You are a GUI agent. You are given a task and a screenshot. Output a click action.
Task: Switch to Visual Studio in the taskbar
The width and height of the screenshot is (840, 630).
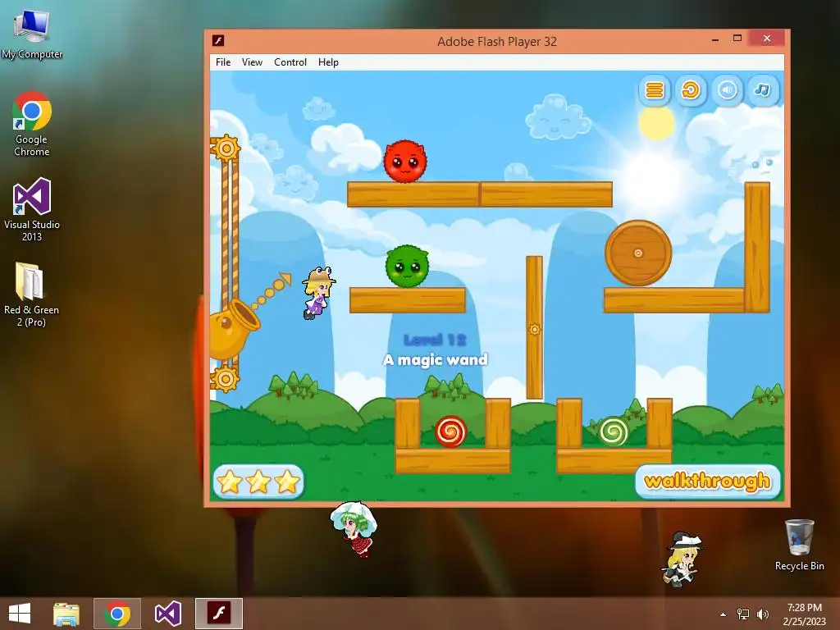pos(167,614)
